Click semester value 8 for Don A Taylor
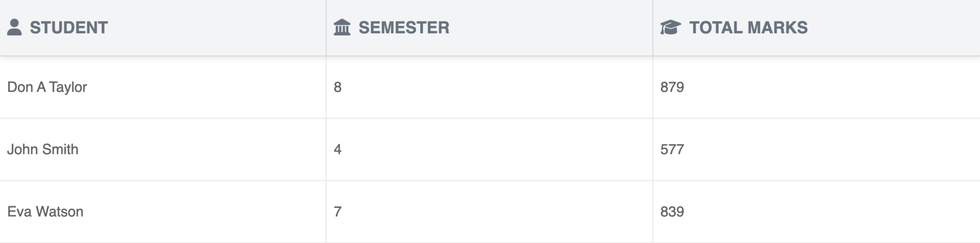Viewport: 980px width, 243px height. click(x=337, y=87)
